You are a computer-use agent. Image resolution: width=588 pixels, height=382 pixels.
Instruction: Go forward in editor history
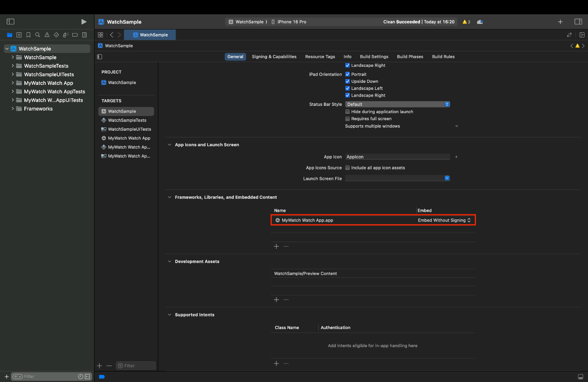point(119,35)
